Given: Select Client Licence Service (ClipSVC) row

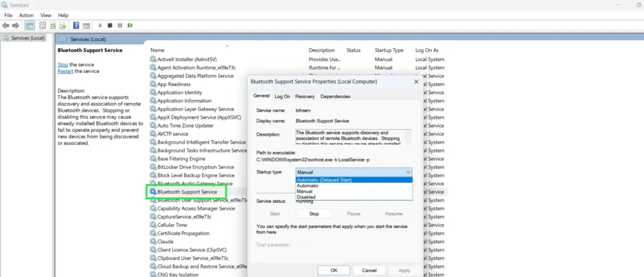Looking at the screenshot, I should (192, 250).
